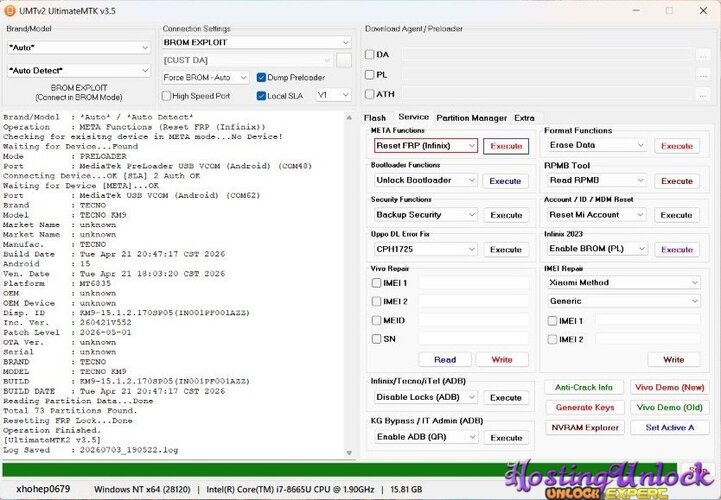
Task: Open the PL file browse button
Action: [x=703, y=75]
